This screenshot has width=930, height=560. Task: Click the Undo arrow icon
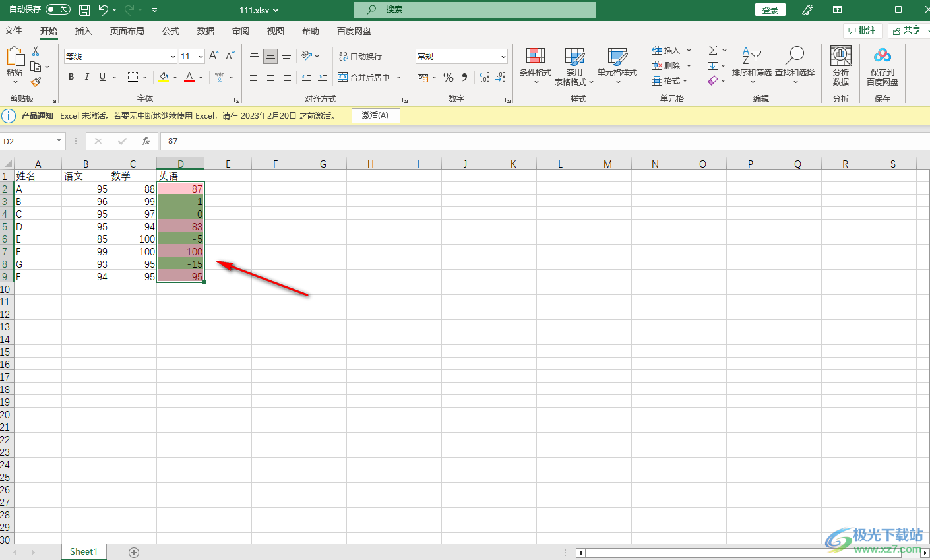pos(104,10)
